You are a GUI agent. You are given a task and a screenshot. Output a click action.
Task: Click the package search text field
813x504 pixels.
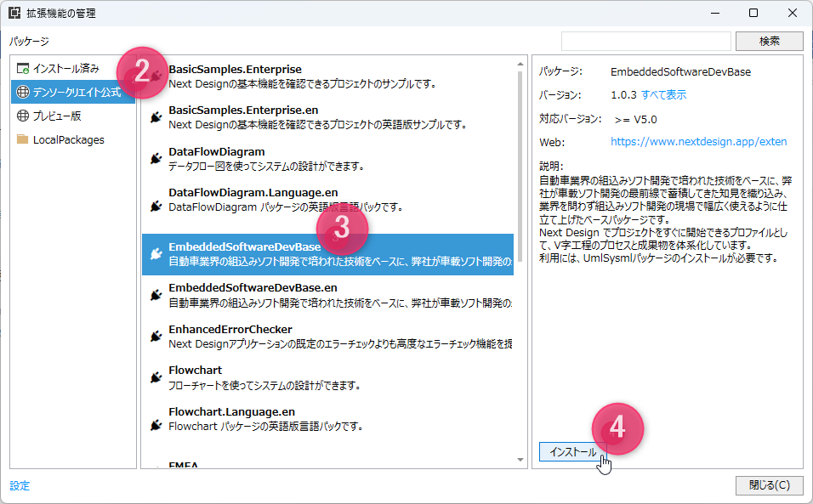(646, 41)
